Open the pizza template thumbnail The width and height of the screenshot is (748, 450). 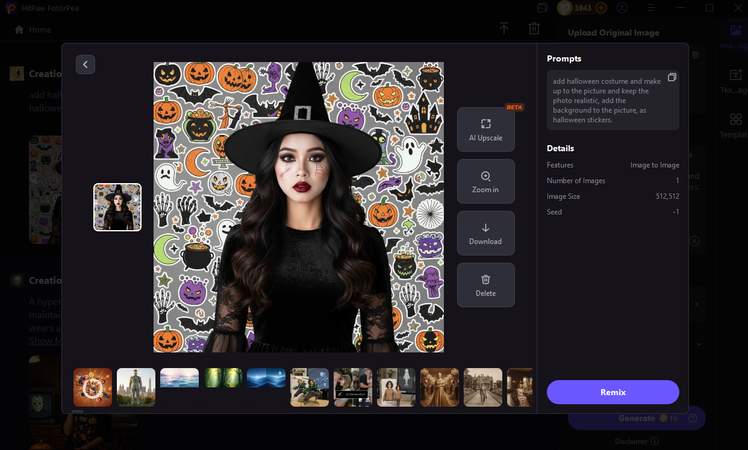[x=93, y=387]
